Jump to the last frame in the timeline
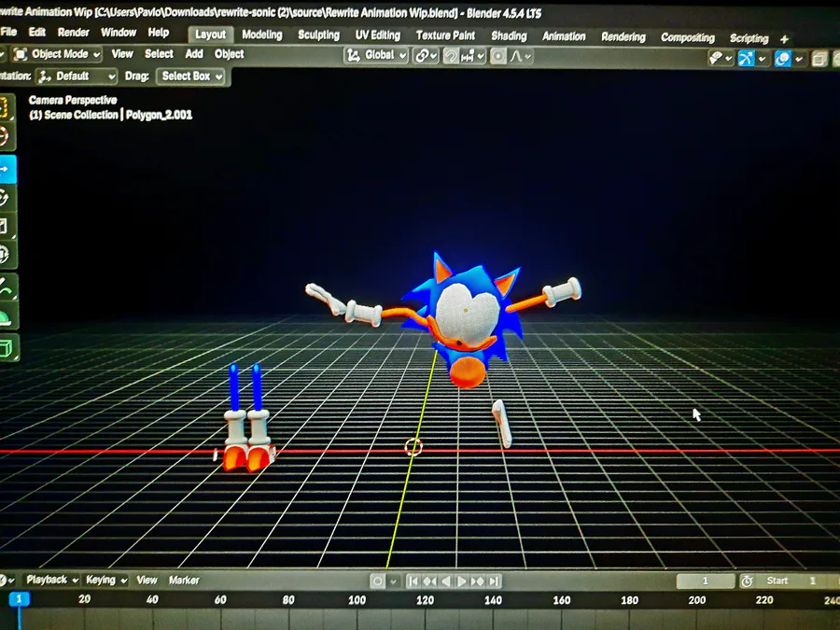The image size is (840, 630). (494, 581)
